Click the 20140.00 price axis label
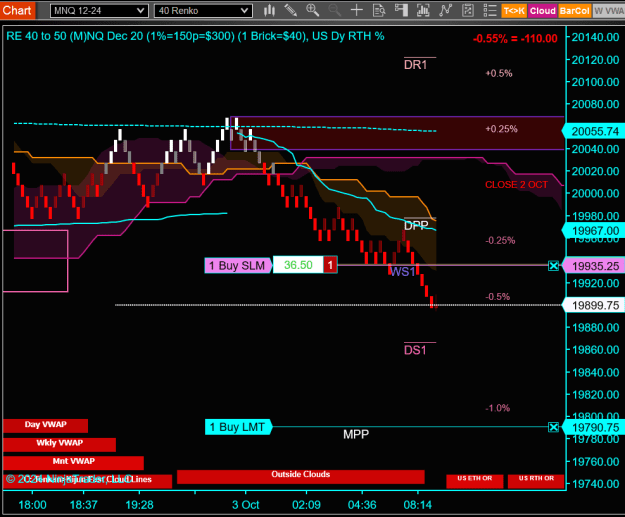 click(x=595, y=37)
